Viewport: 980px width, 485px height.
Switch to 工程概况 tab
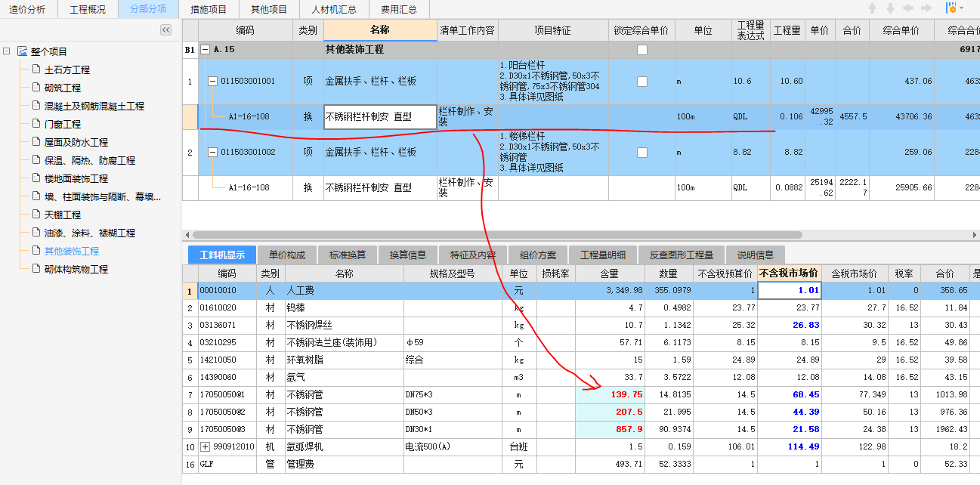pyautogui.click(x=88, y=10)
